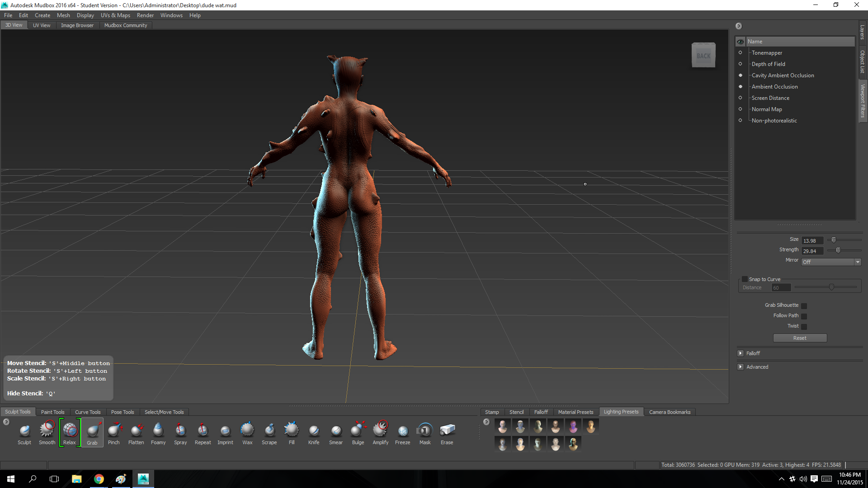Open the Render menu
This screenshot has width=868, height=488.
145,15
